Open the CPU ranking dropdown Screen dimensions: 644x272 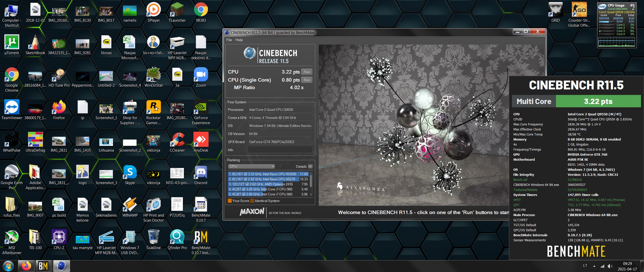pos(251,166)
